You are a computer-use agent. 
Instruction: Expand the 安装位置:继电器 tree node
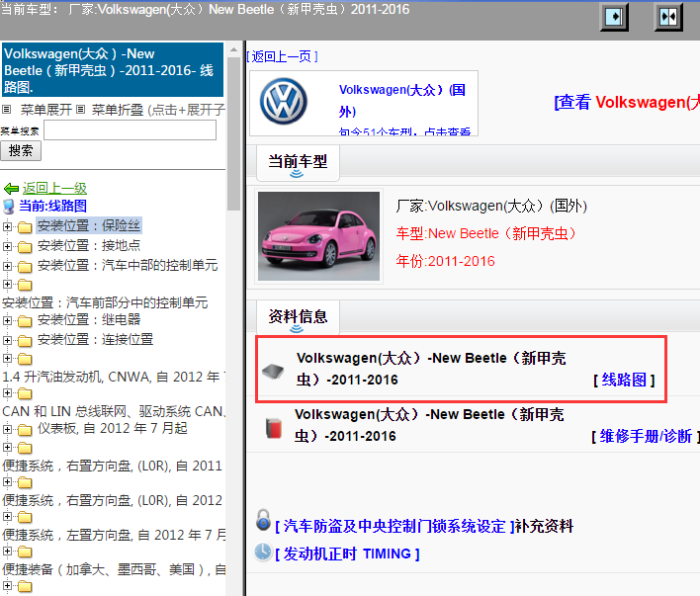(x=7, y=320)
